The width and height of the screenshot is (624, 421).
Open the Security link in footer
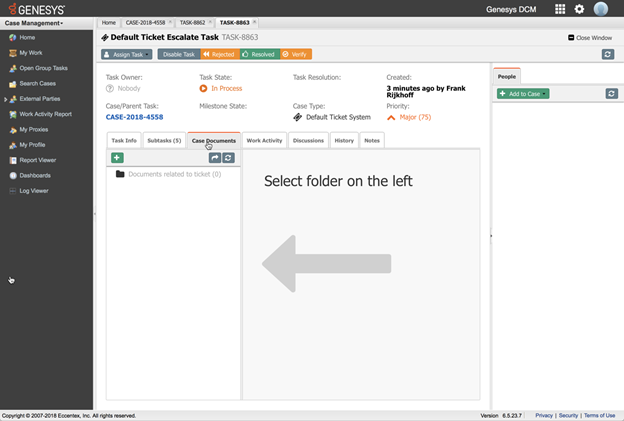point(568,415)
